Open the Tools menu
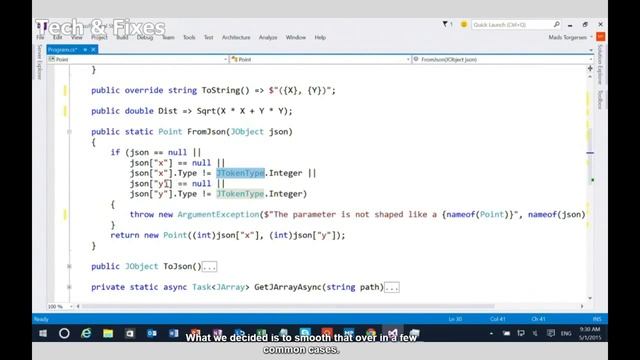The width and height of the screenshot is (640, 360). (x=189, y=37)
